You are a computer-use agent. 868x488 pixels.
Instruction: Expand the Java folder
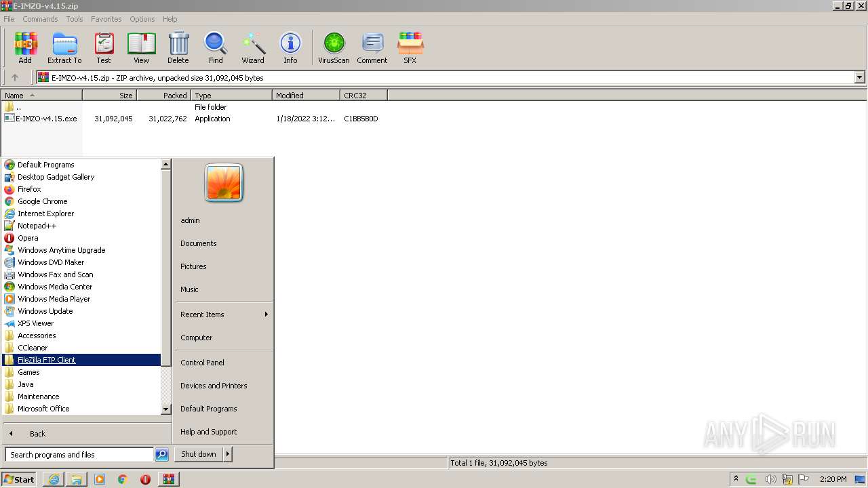tap(81, 384)
